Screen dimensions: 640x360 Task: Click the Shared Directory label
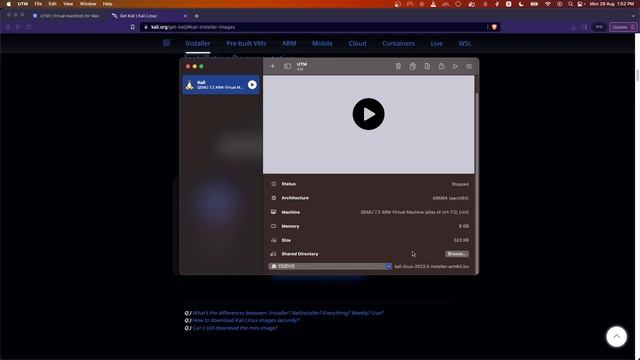[x=300, y=254]
